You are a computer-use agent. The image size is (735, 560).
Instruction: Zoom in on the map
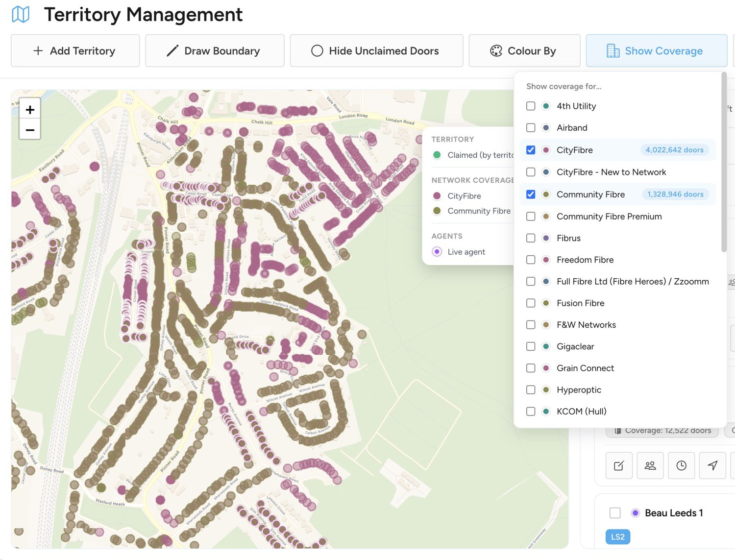pos(30,109)
